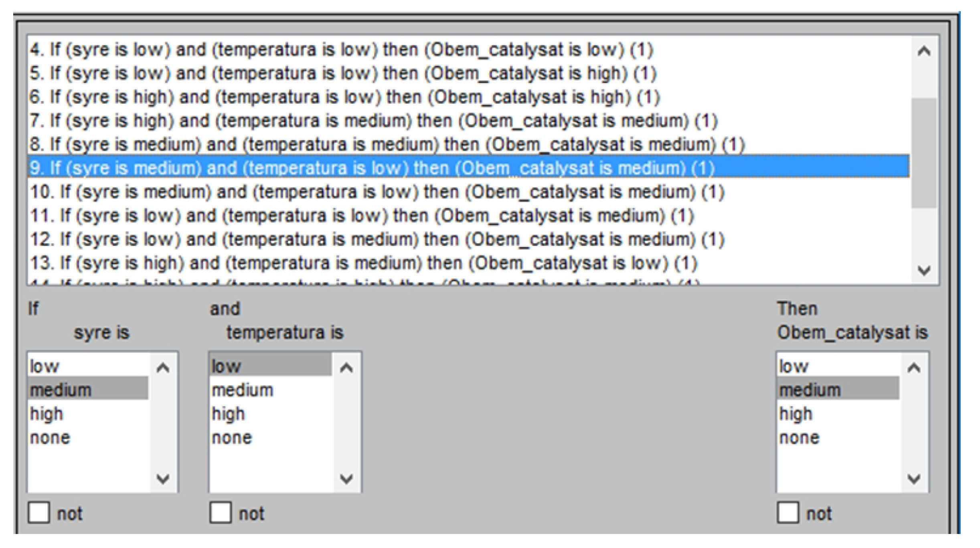Select rule 12 in the rule list
980x548 pixels.
pos(377,239)
